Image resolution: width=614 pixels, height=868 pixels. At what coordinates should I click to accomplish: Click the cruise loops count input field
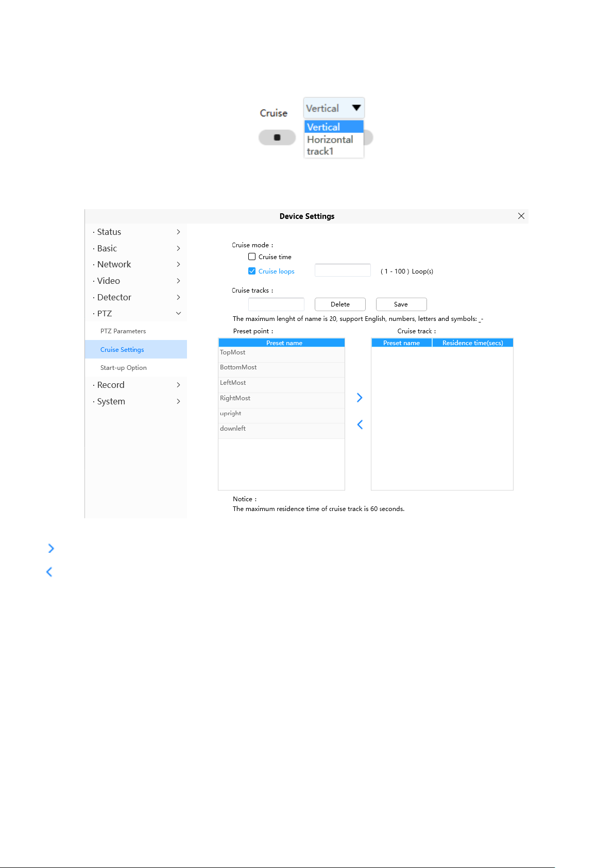pos(343,270)
